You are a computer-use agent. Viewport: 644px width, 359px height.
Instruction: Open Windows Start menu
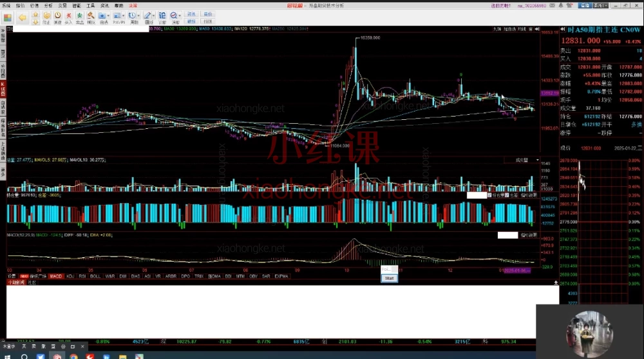tap(7, 356)
